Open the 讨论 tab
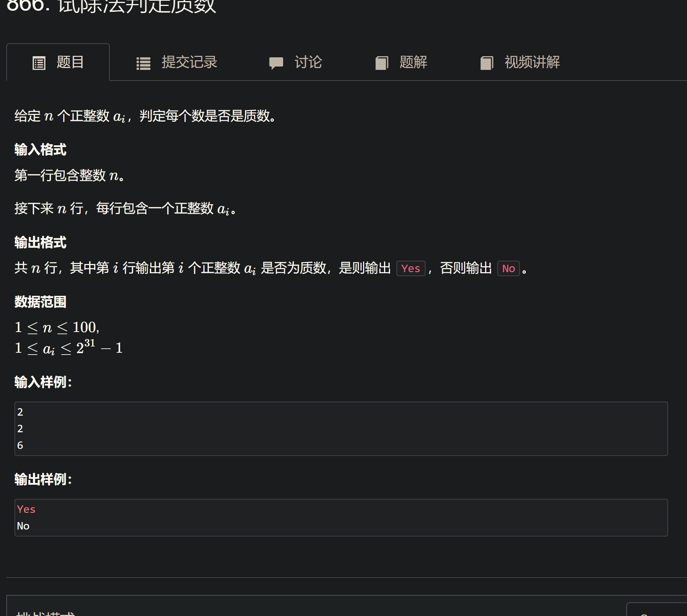Screen dimensions: 687x616 click(x=308, y=63)
